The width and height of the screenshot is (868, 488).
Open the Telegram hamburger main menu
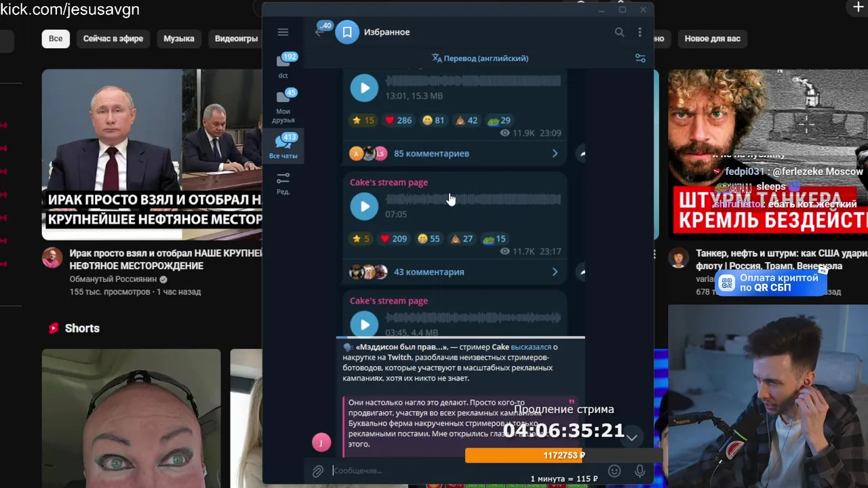point(283,32)
